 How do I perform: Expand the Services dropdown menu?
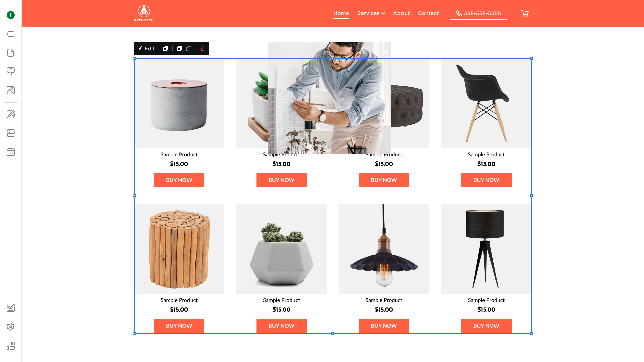point(371,13)
